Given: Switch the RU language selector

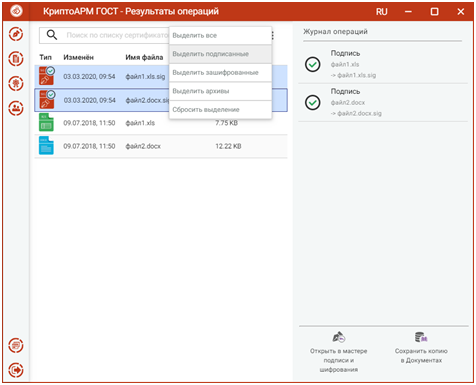Looking at the screenshot, I should [382, 12].
